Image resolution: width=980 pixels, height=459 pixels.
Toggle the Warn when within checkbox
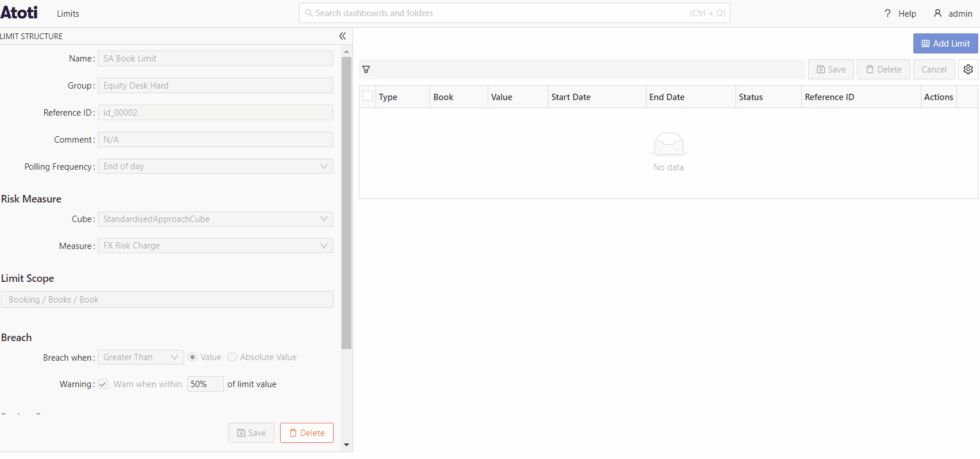click(103, 384)
